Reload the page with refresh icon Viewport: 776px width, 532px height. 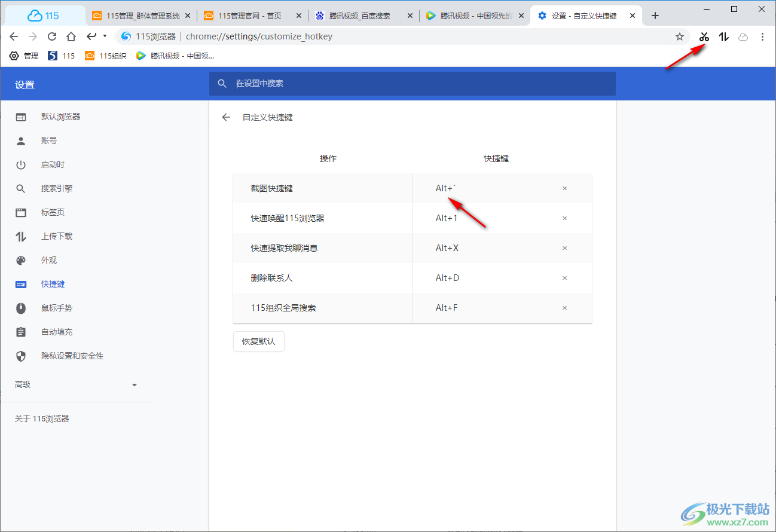click(x=52, y=36)
